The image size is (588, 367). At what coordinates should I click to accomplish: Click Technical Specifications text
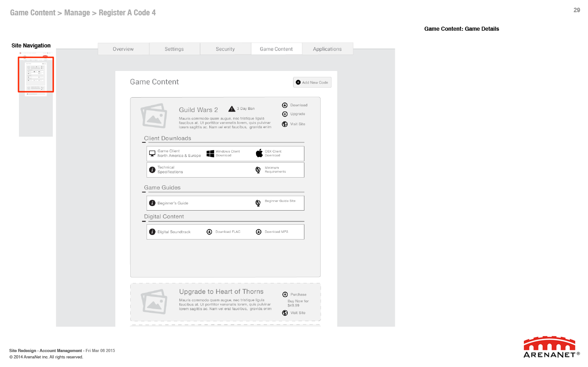tap(170, 169)
